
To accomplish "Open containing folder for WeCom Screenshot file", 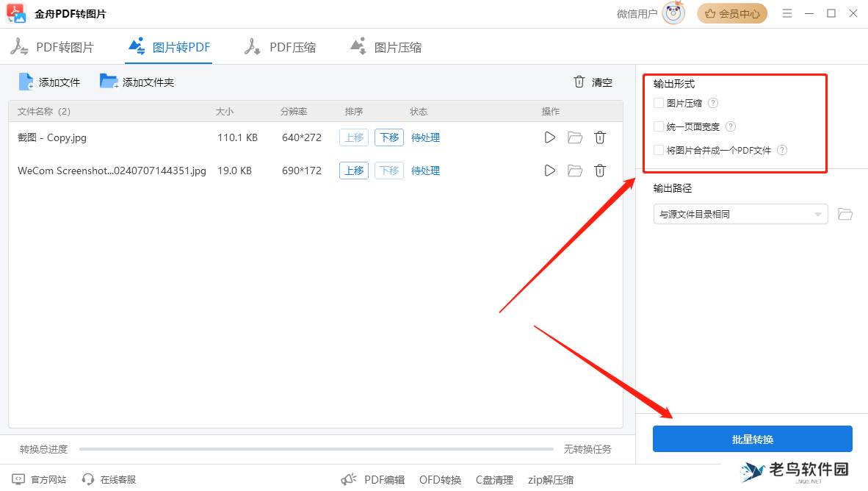I will coord(574,171).
